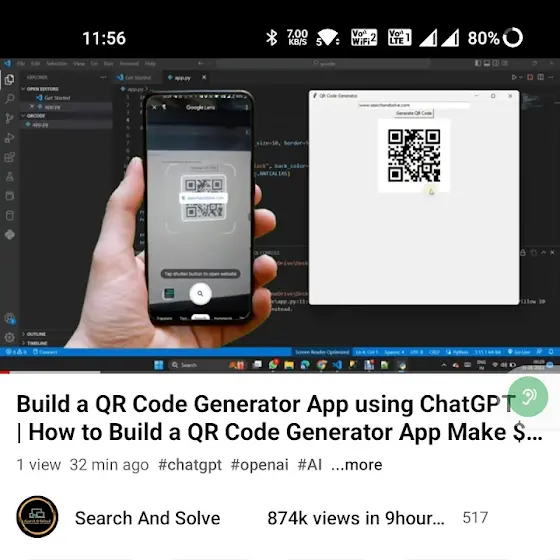Switch to the app.py editor tab
The width and height of the screenshot is (560, 560).
click(x=182, y=78)
